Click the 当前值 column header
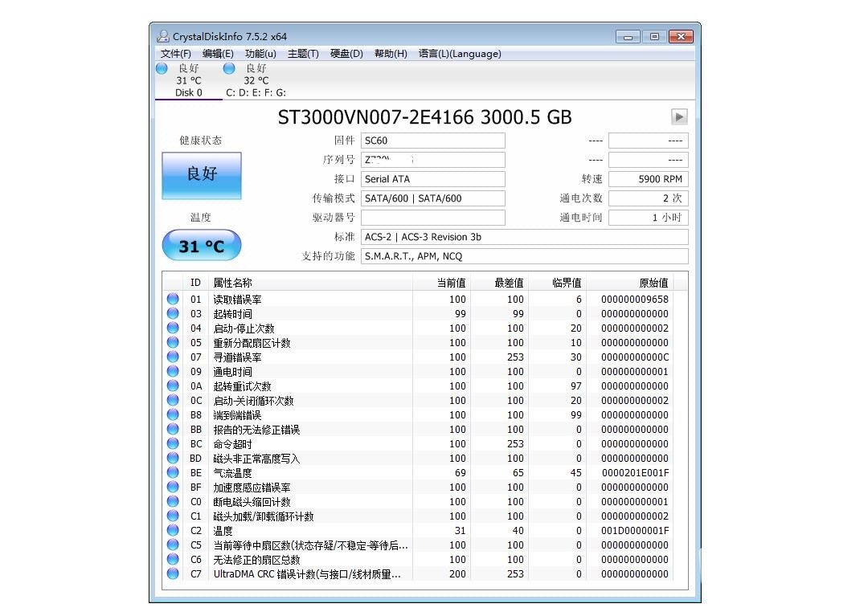The height and width of the screenshot is (616, 868). pyautogui.click(x=442, y=284)
